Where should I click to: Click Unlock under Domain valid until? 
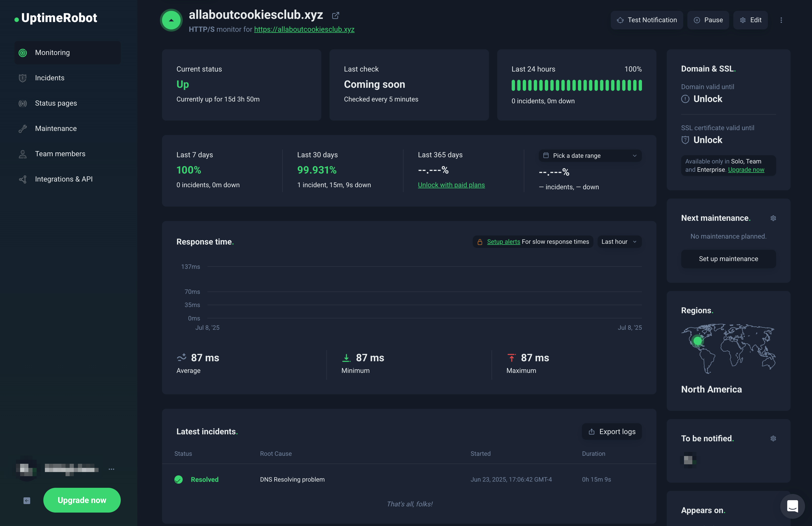click(708, 99)
